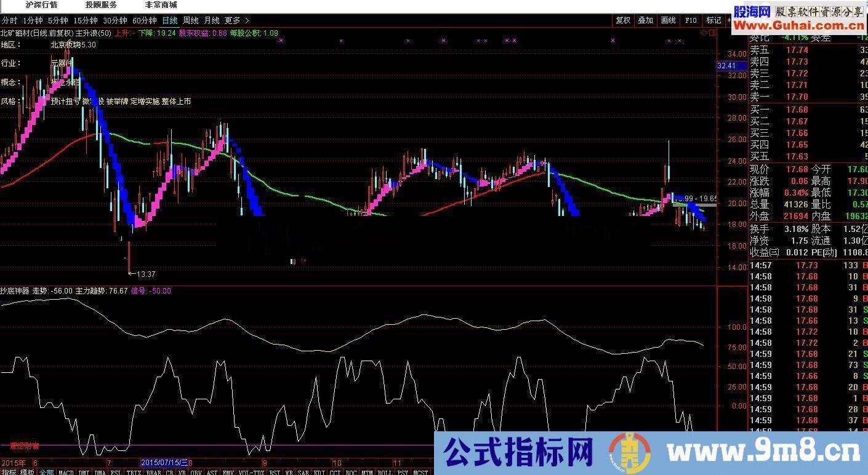Select the 标记 marker tool
Viewport: 868px width, 475px height.
[714, 20]
